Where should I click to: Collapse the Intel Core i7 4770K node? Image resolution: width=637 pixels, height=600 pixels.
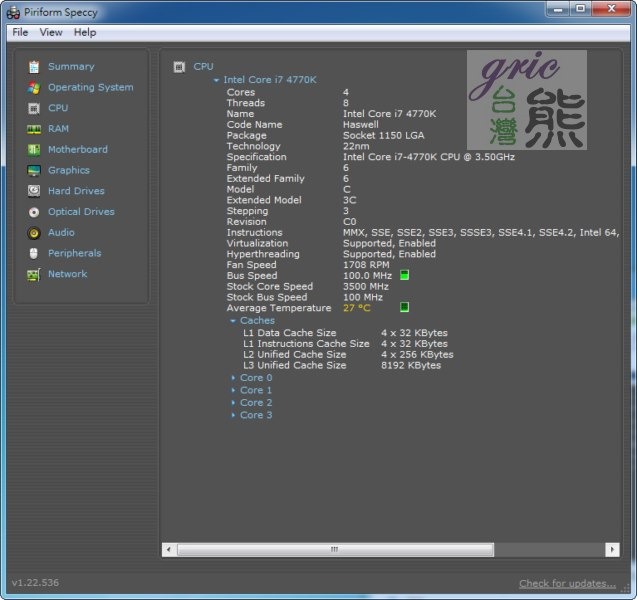[x=216, y=80]
